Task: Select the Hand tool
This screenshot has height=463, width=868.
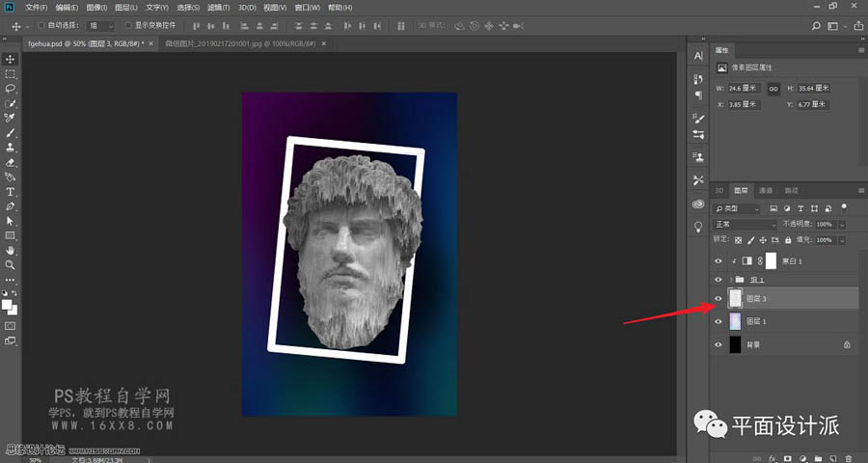Action: (x=11, y=250)
